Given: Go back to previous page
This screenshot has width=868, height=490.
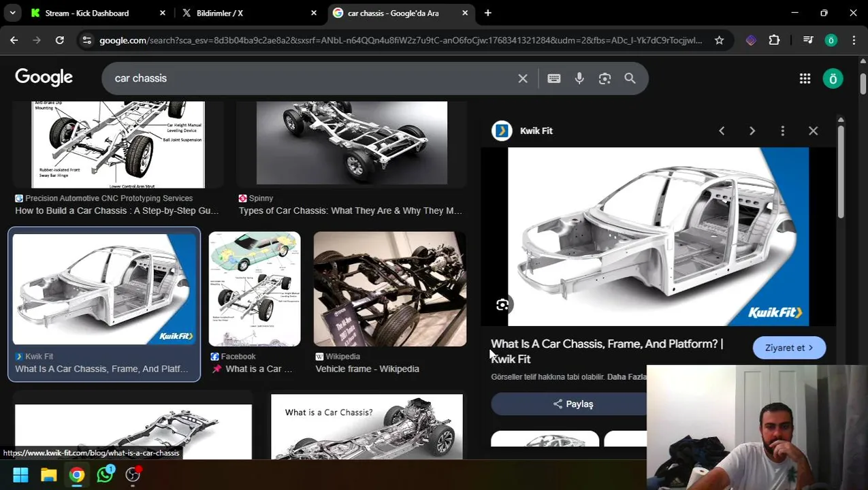Looking at the screenshot, I should click(x=14, y=40).
